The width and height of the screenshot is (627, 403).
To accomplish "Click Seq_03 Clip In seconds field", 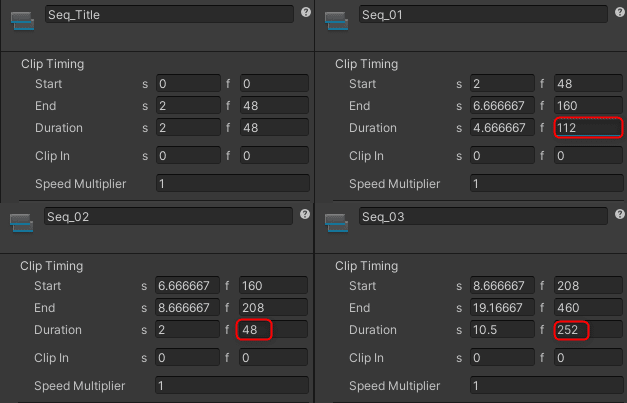I will (x=502, y=357).
